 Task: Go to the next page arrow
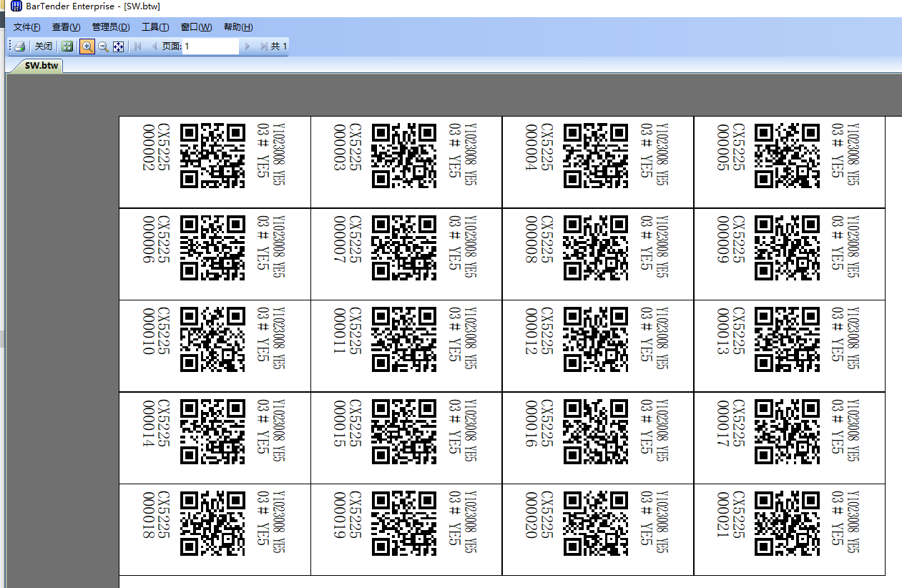pos(247,46)
